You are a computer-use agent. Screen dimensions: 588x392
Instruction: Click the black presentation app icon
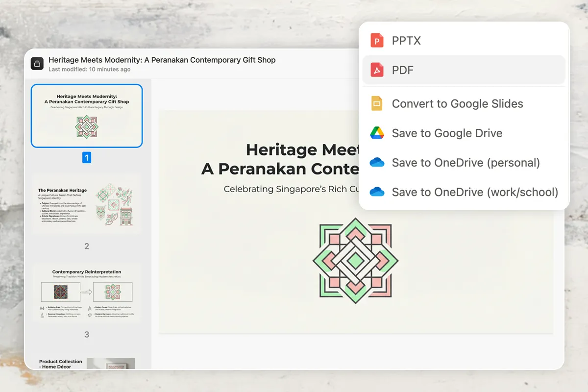[37, 64]
